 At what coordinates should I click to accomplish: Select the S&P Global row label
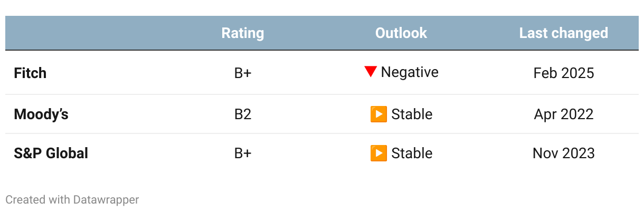[51, 153]
